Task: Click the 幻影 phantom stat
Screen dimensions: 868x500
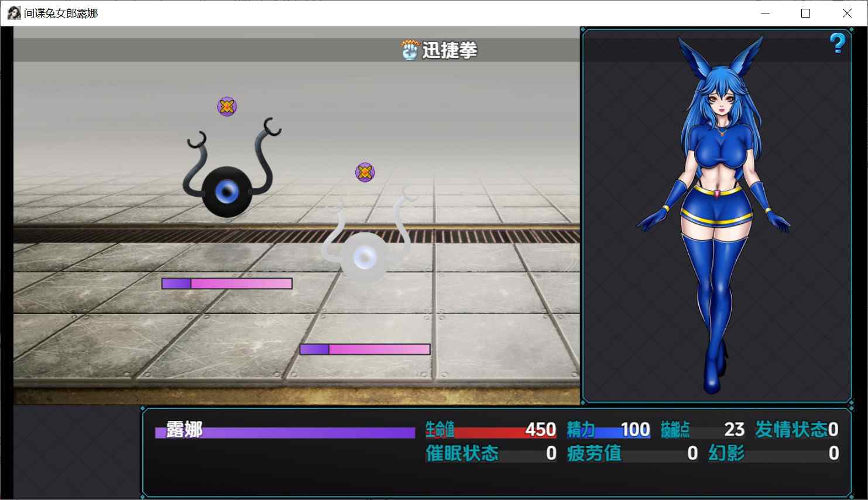Action: pos(773,454)
